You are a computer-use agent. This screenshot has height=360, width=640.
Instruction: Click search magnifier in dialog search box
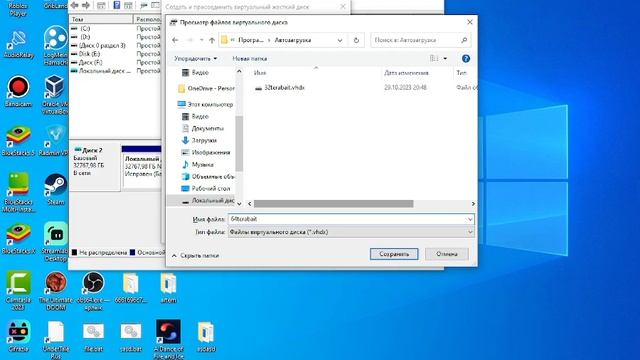(x=464, y=40)
